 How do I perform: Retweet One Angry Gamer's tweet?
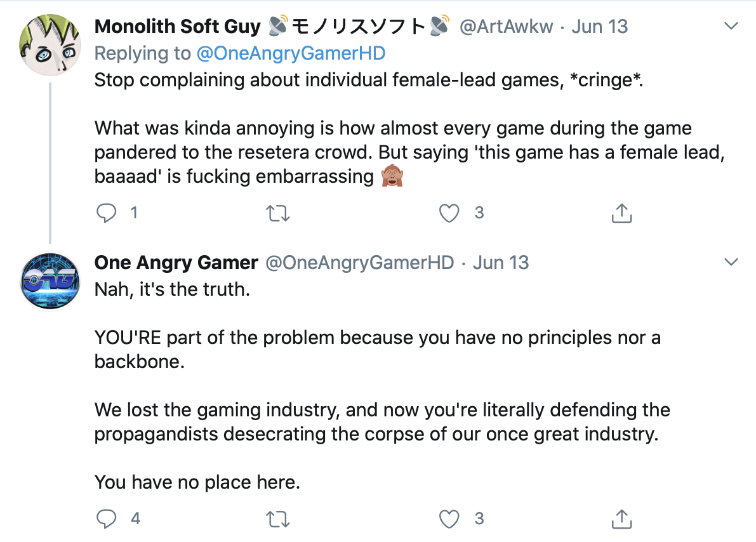coord(277,519)
